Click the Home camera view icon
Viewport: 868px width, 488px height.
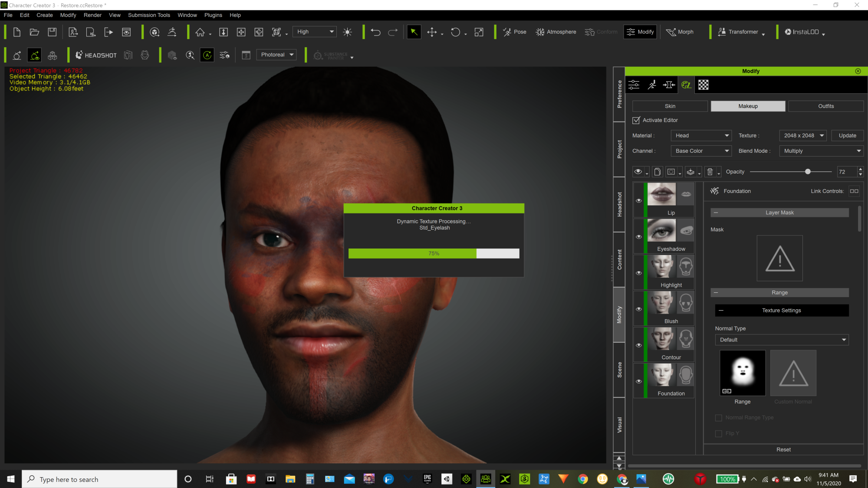click(200, 32)
